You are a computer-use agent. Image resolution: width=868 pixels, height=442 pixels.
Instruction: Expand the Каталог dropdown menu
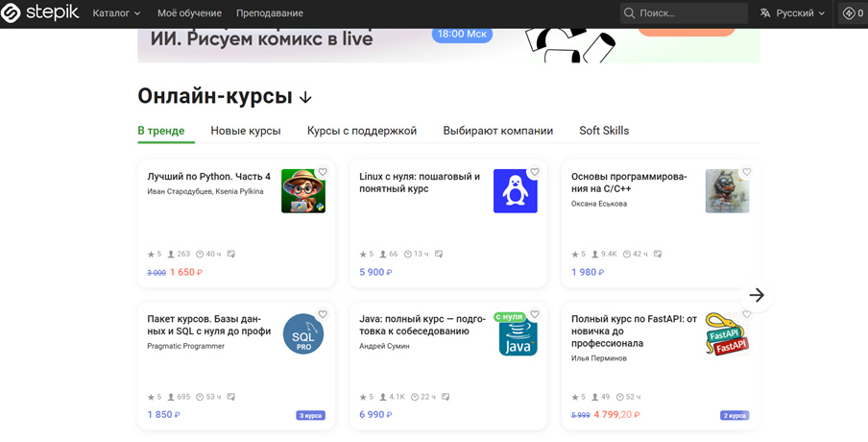pyautogui.click(x=117, y=13)
